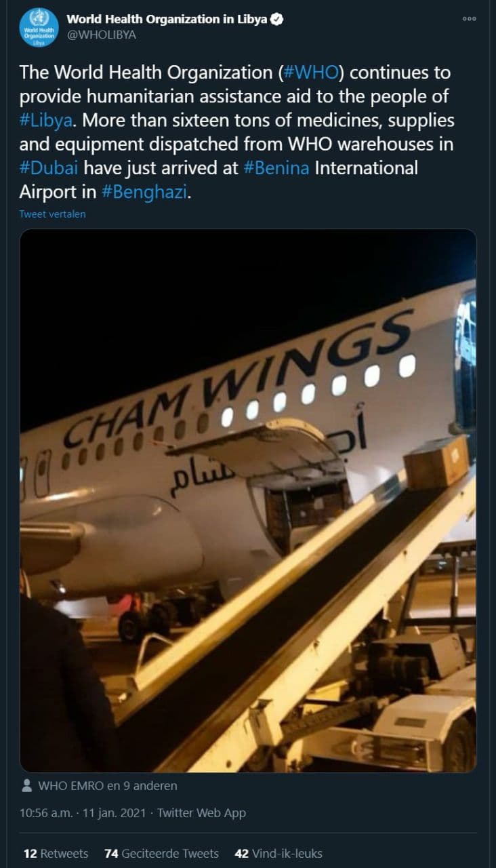This screenshot has height=868, width=496.
Task: Click the tagged people icon below photo
Action: (x=27, y=786)
